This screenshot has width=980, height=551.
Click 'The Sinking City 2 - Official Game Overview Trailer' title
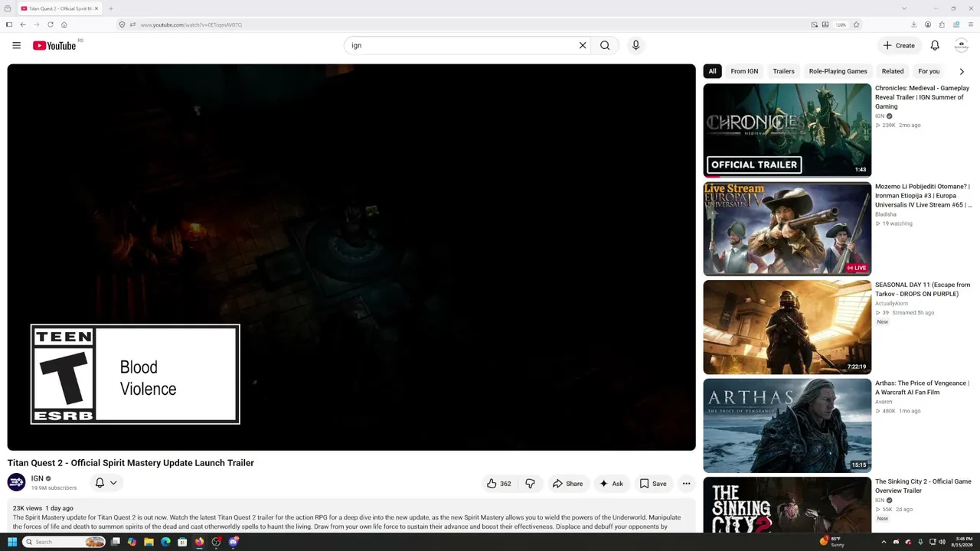[x=923, y=486]
